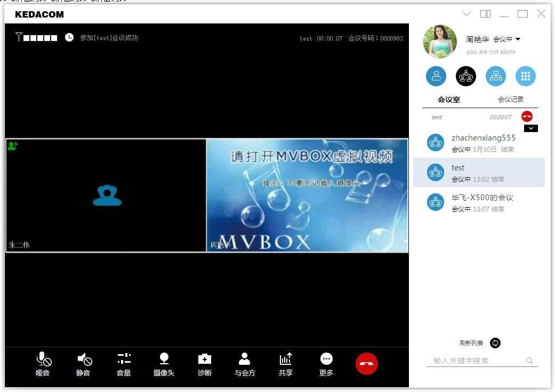
Task: Click the clock icon beside meeting notice
Action: 69,37
